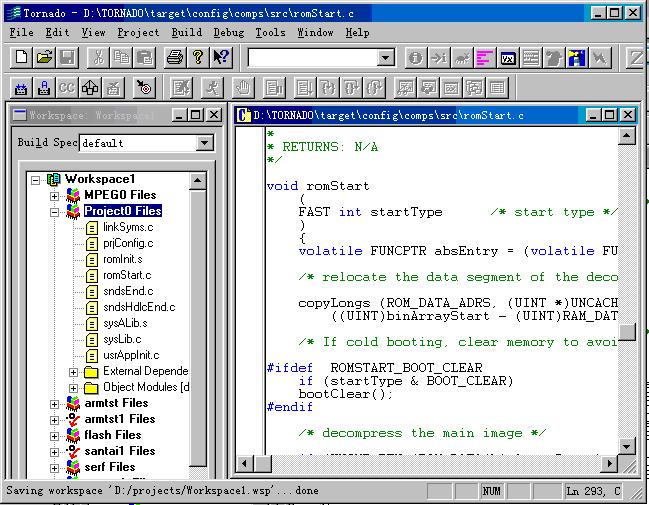Viewport: 649px width, 505px height.
Task: Collapse the Project0 Files node
Action: [x=54, y=212]
